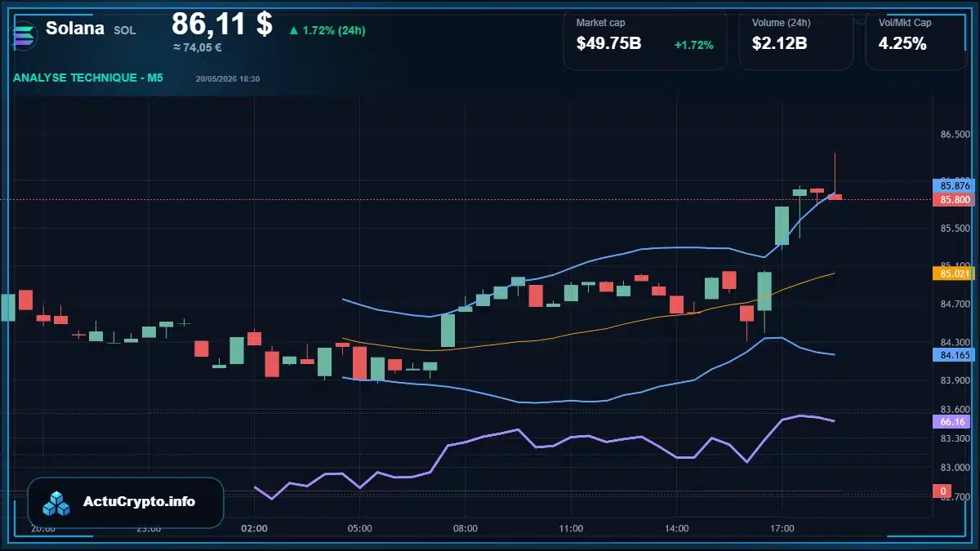Click the 05:00 time axis label
This screenshot has height=551, width=980.
pyautogui.click(x=360, y=529)
